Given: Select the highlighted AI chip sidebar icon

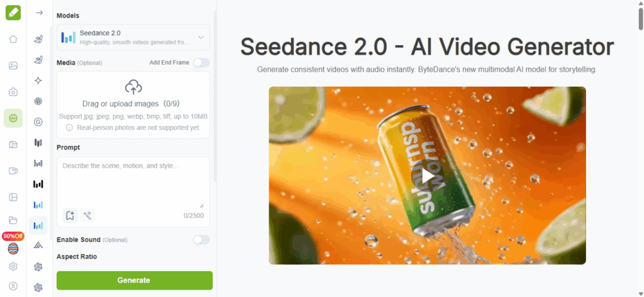Looking at the screenshot, I should click(x=13, y=118).
